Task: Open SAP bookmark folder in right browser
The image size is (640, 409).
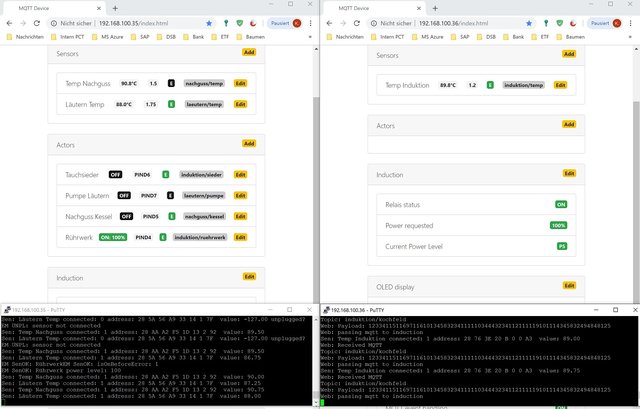Action: pyautogui.click(x=460, y=37)
